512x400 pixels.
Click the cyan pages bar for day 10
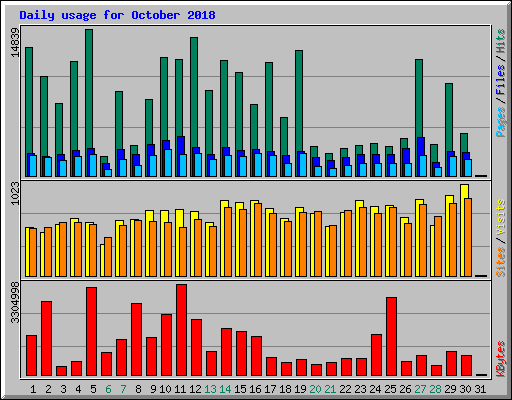click(168, 163)
